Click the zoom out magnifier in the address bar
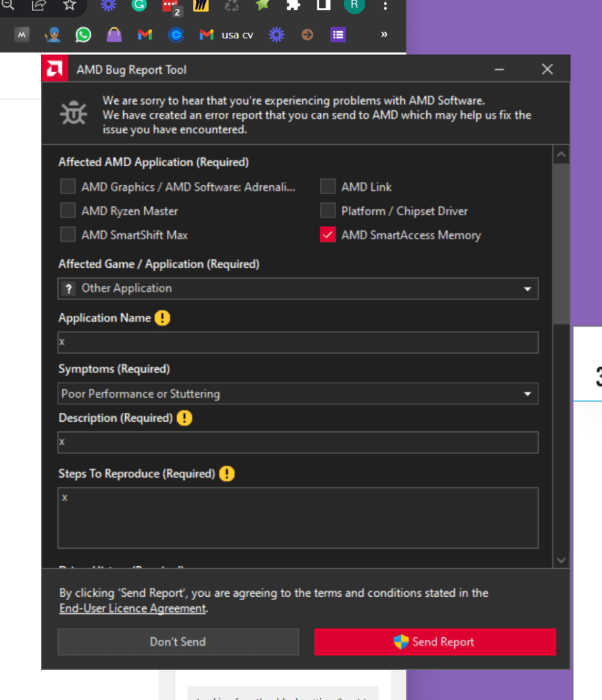This screenshot has height=700, width=602. [8, 5]
